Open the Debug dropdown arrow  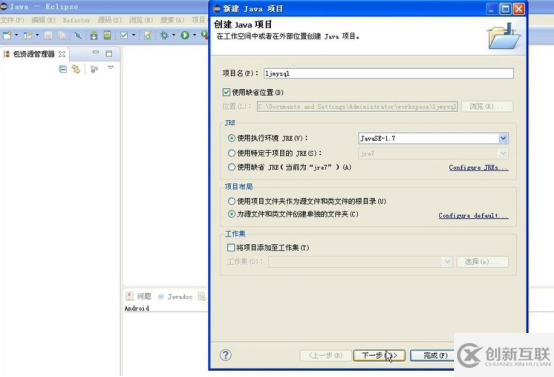click(173, 35)
